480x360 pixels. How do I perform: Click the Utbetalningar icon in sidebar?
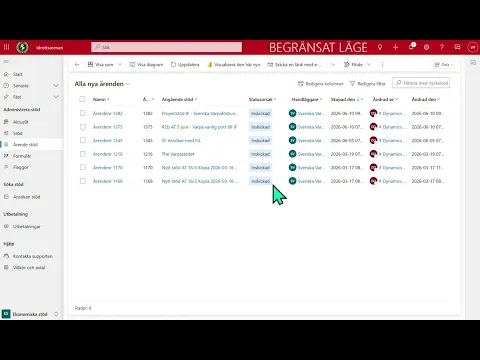tap(6, 226)
